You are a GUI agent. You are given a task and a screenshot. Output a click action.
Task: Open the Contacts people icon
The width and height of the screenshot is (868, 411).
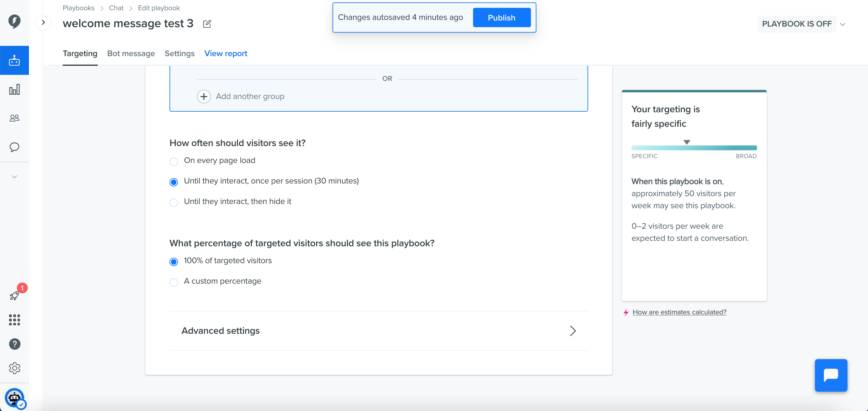click(14, 118)
